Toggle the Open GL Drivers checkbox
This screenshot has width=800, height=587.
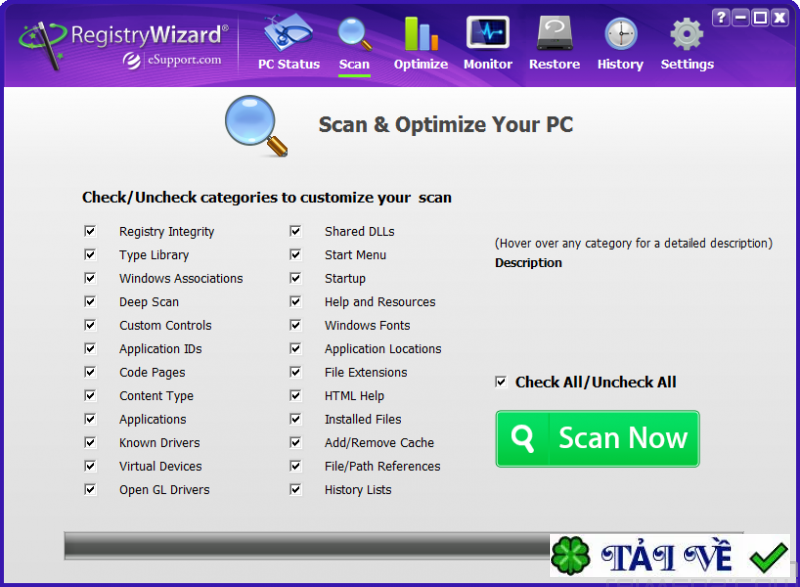(x=90, y=489)
